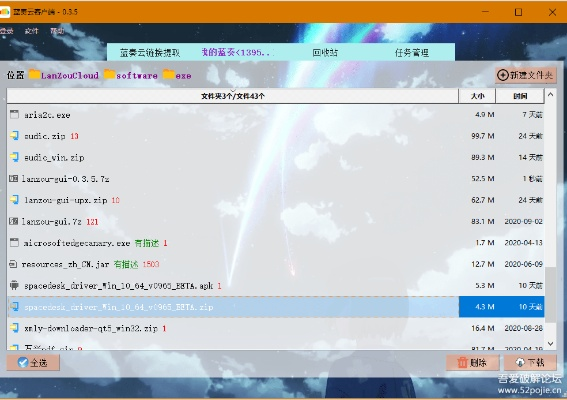Select xmly-downloader-qt5_win32.zip file name

(91, 328)
